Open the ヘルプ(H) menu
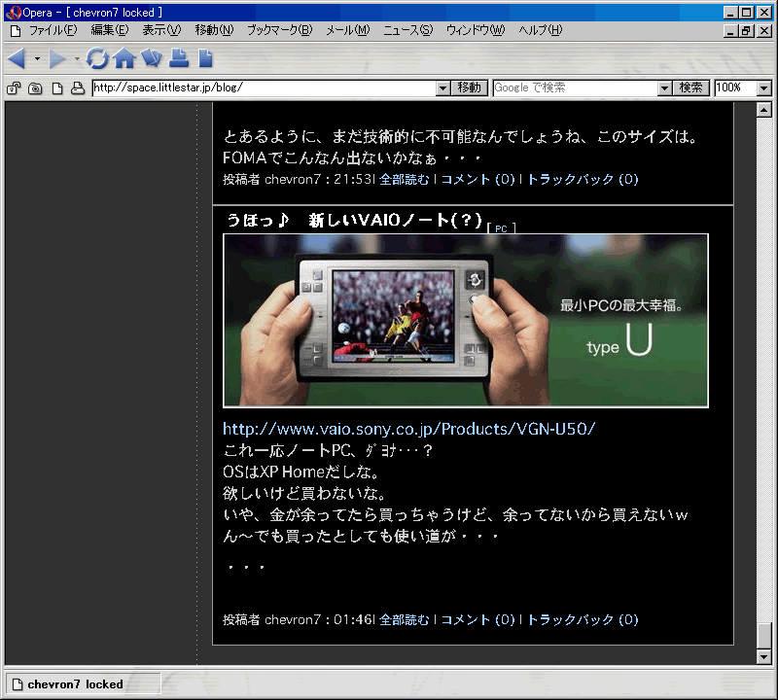This screenshot has width=778, height=700. (541, 30)
